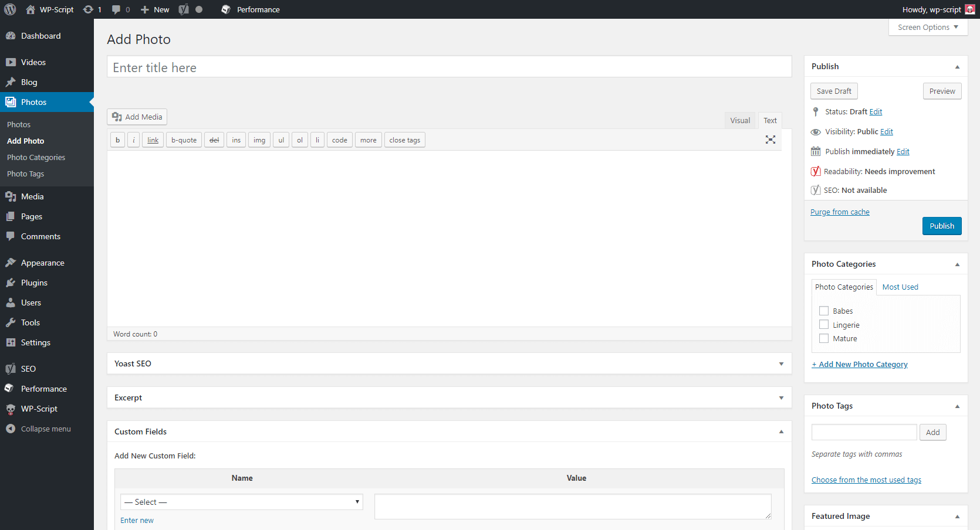Click the Enter title here field
Viewport: 980px width, 530px height.
(x=449, y=67)
